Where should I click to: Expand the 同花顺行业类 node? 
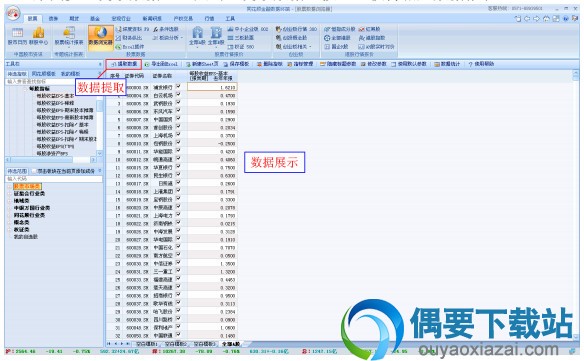pyautogui.click(x=10, y=215)
